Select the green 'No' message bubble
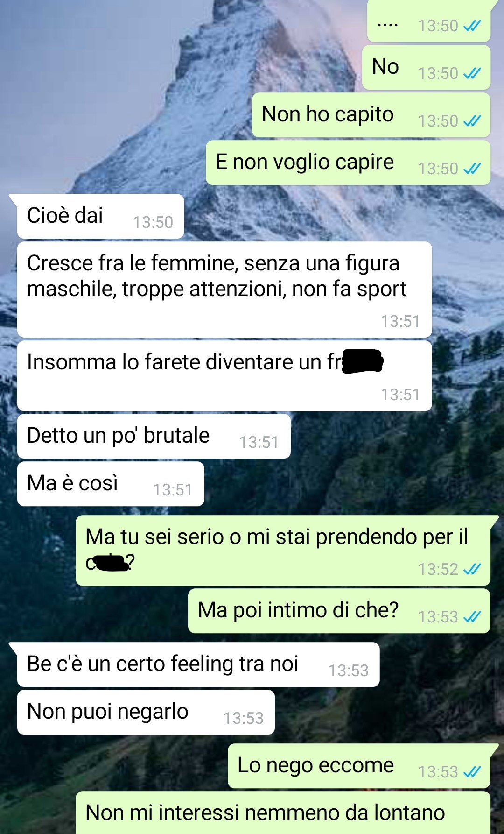Screen dimensions: 504x834 (x=426, y=67)
